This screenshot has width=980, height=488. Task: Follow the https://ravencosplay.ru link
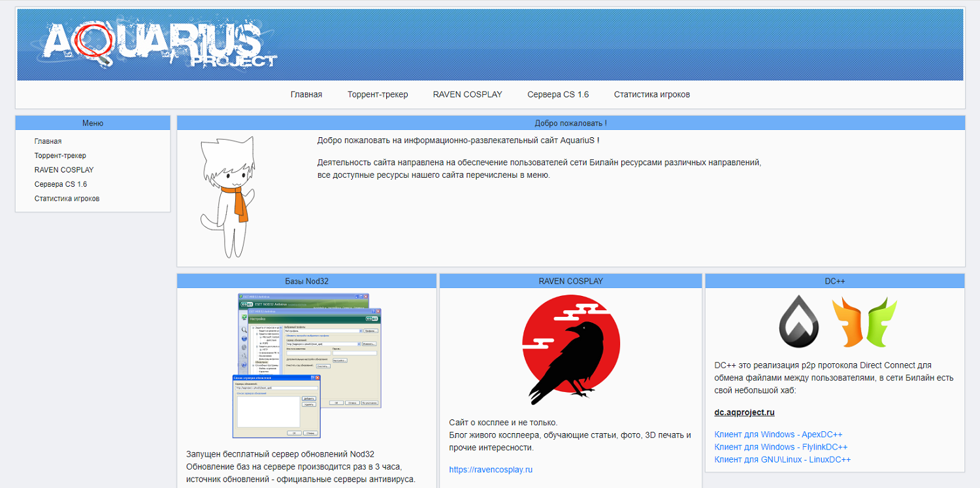[491, 470]
